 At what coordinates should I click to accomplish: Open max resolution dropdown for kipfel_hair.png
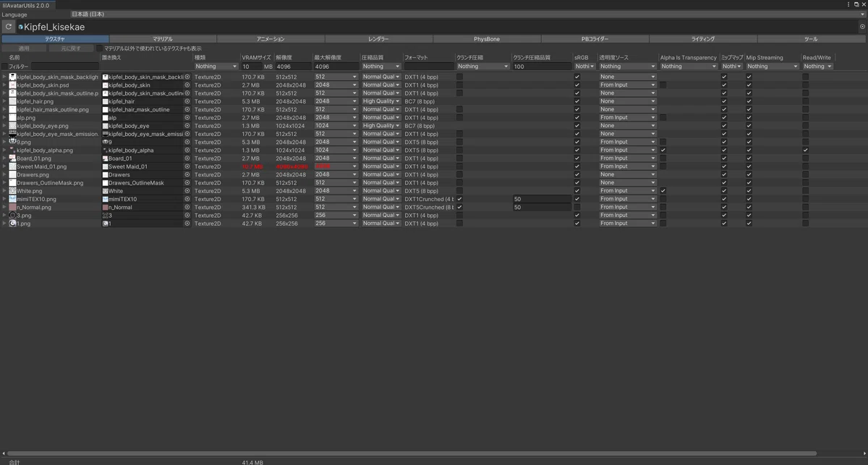(336, 101)
